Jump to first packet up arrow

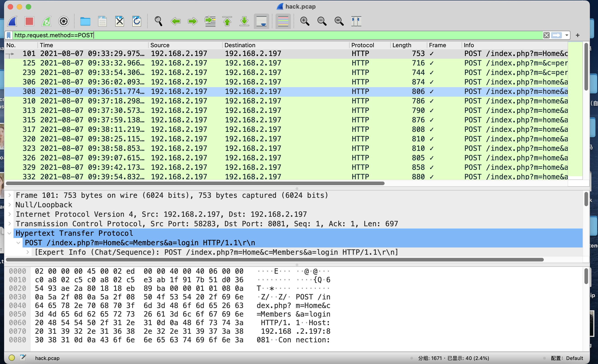pyautogui.click(x=227, y=21)
